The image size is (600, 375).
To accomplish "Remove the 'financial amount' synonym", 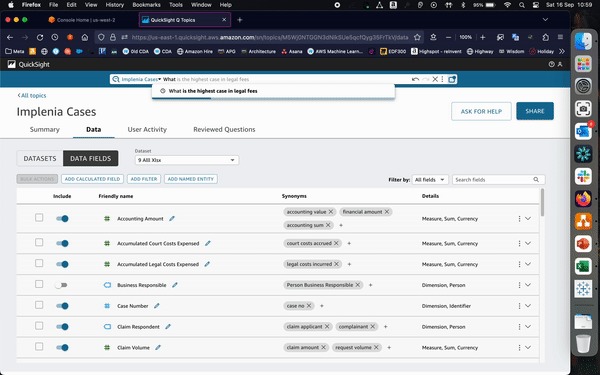I will (x=387, y=212).
